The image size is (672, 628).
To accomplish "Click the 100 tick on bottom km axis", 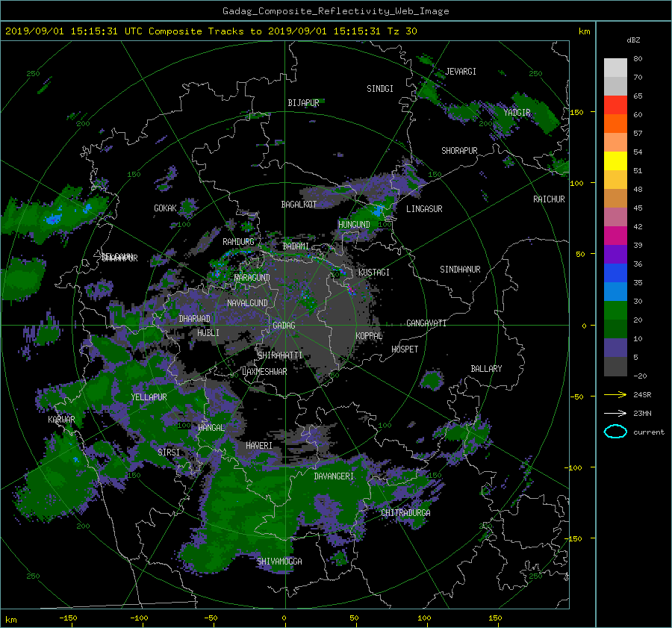I will click(x=424, y=618).
